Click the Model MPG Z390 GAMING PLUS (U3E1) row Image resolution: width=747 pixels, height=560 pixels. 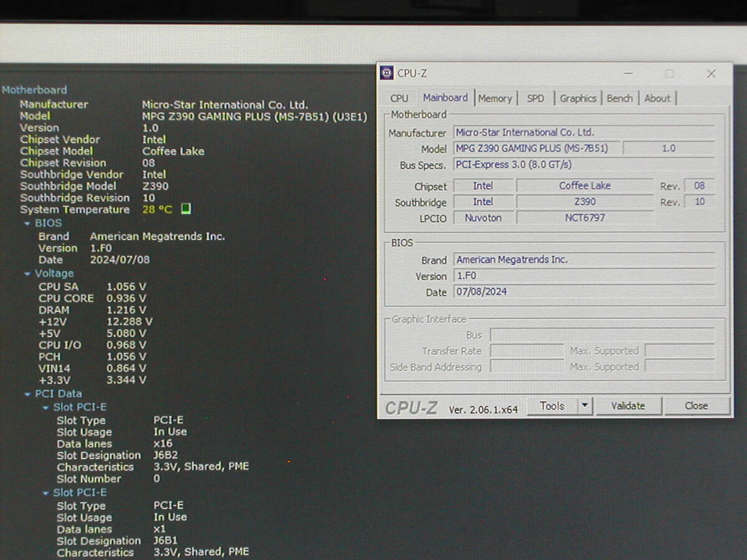tap(194, 116)
